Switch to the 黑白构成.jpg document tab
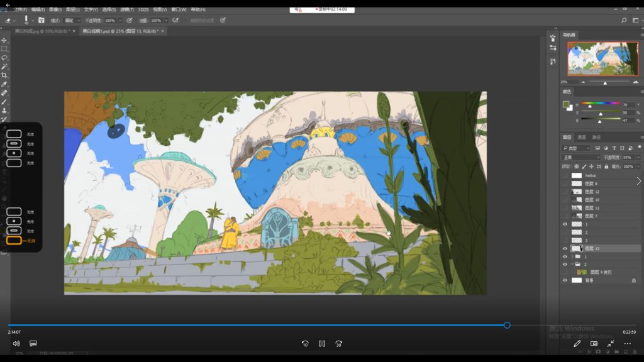Viewport: 644px width, 362px height. [x=42, y=31]
